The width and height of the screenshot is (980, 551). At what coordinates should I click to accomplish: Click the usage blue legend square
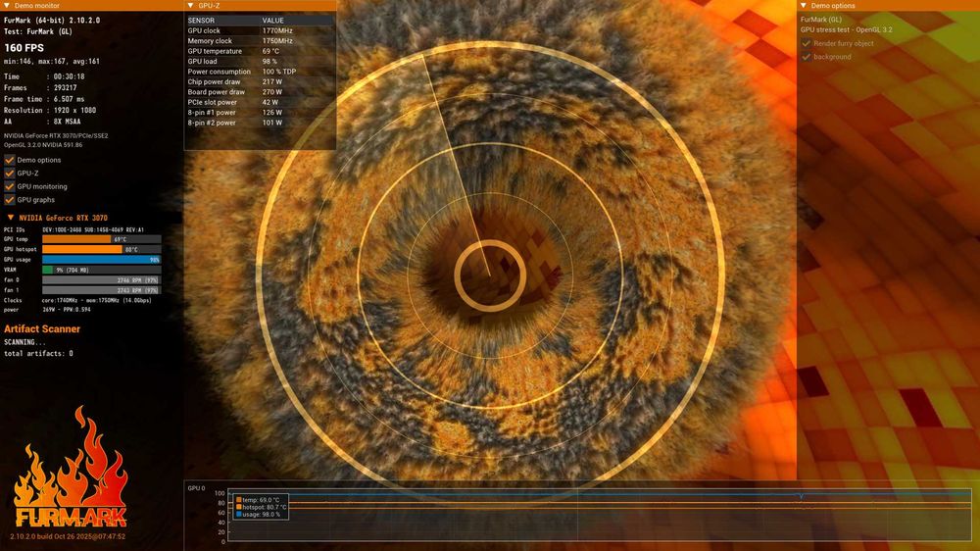click(x=239, y=514)
